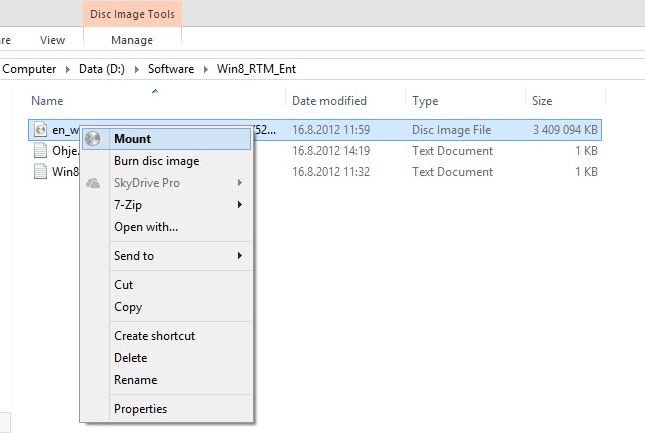The height and width of the screenshot is (433, 645).
Task: Select Rename from the context menu
Action: (135, 380)
